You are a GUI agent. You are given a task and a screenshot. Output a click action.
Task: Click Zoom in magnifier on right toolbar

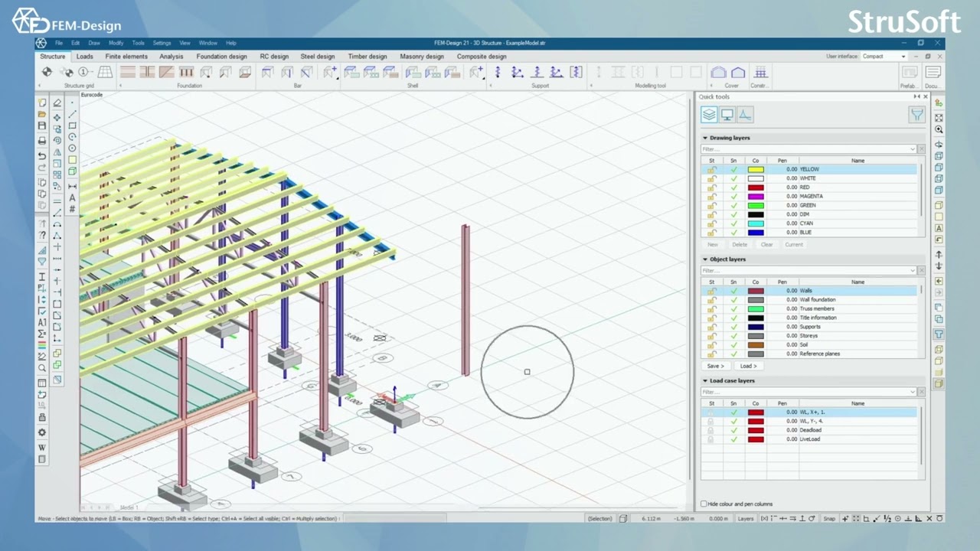coord(939,129)
